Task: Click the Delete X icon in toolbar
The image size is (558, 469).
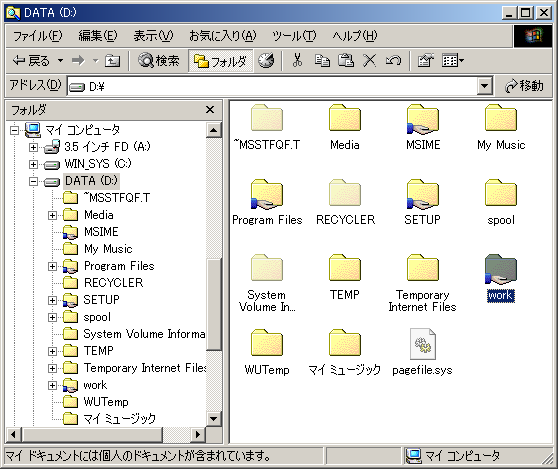Action: (370, 60)
